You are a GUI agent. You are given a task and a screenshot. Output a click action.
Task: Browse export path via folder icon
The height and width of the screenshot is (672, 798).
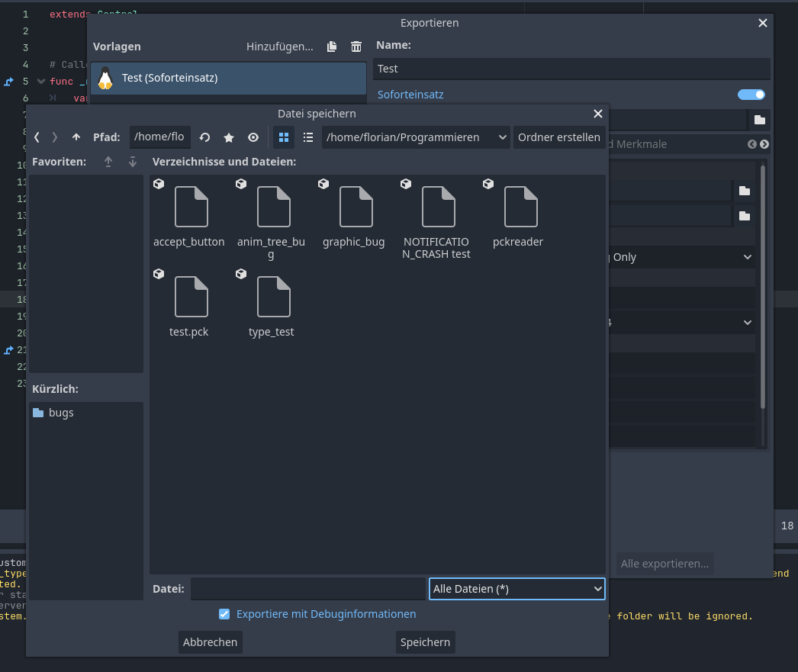(x=758, y=119)
